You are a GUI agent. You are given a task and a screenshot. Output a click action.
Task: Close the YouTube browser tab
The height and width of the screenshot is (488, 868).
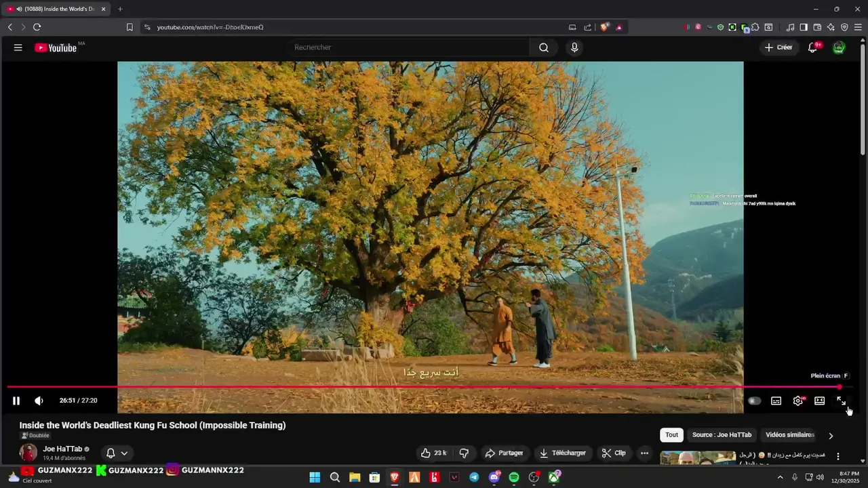click(104, 9)
